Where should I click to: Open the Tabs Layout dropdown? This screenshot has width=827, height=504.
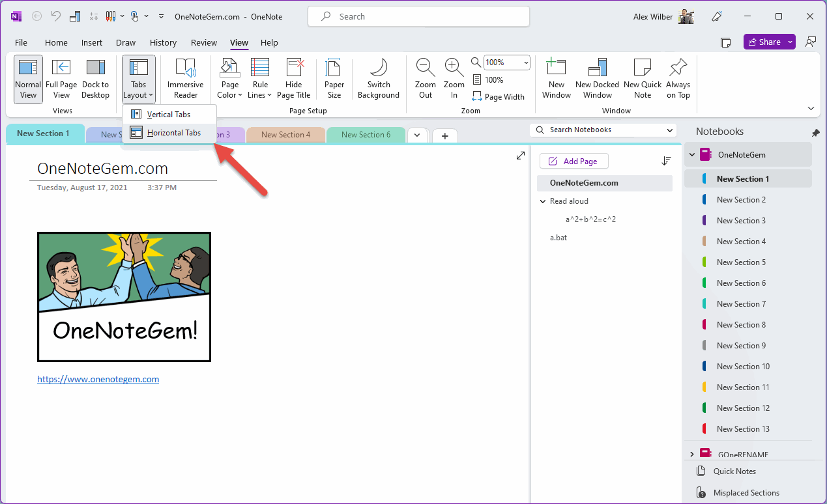coord(138,79)
